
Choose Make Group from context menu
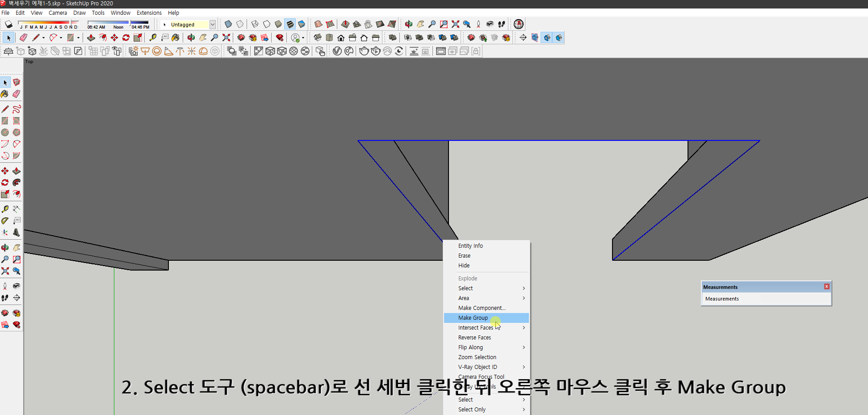point(486,318)
